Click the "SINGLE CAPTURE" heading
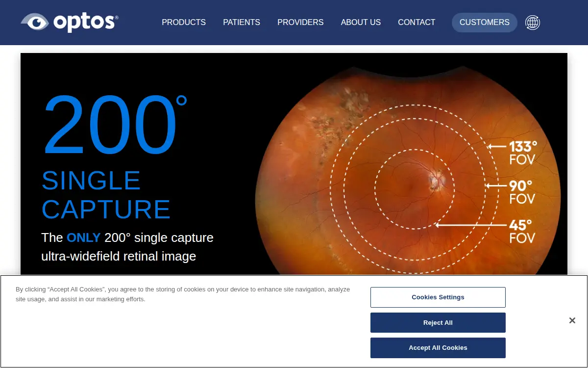This screenshot has width=588, height=368. click(106, 195)
